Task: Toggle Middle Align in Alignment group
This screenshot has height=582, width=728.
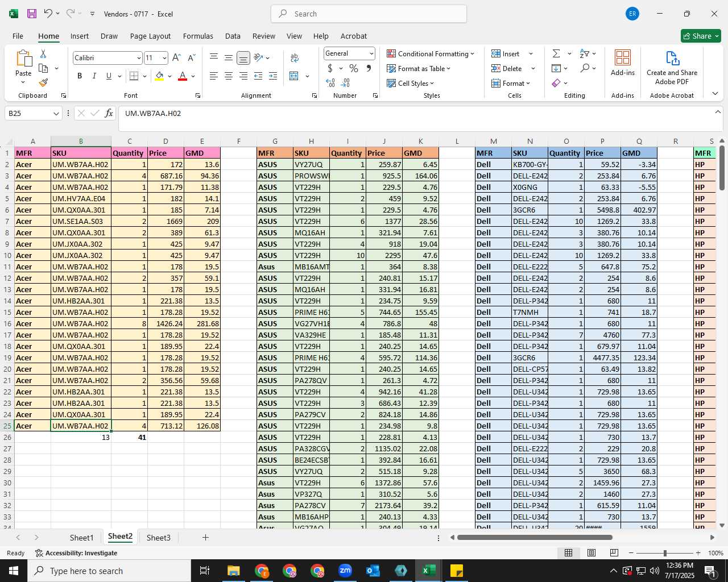Action: (x=228, y=58)
